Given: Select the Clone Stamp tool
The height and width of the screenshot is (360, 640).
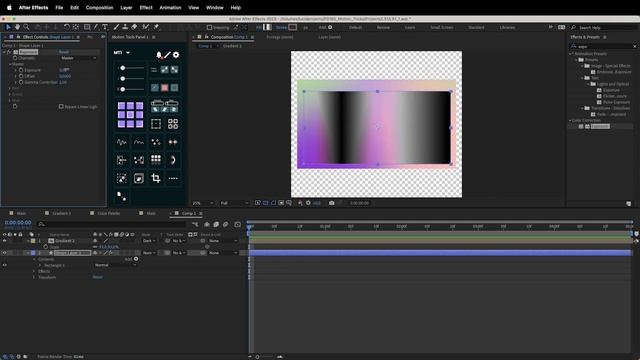Looking at the screenshot, I should (x=125, y=27).
